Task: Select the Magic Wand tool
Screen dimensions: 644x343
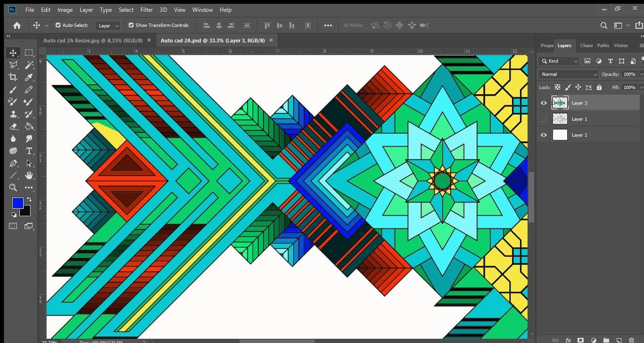Action: click(29, 65)
